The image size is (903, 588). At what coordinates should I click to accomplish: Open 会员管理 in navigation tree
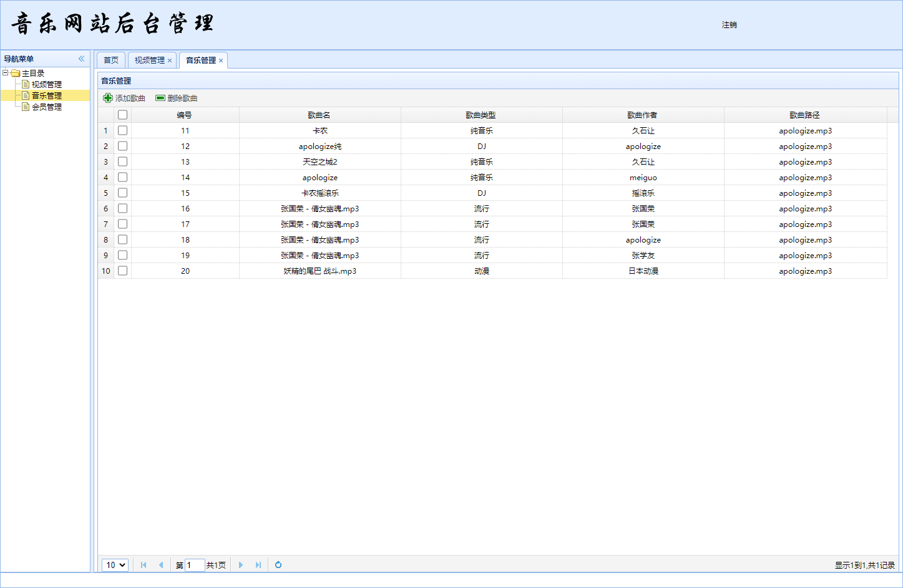(x=47, y=107)
